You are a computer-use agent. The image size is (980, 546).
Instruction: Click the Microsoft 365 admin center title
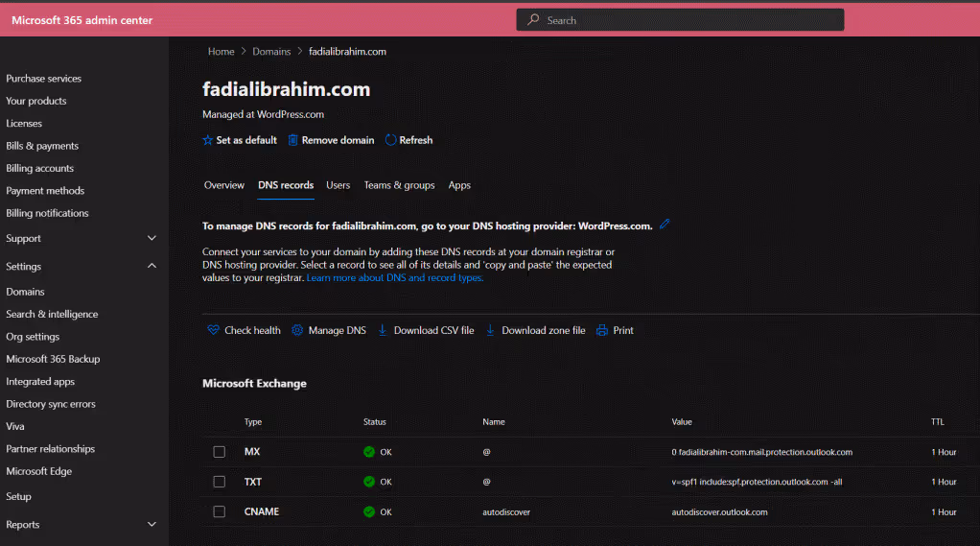[82, 20]
